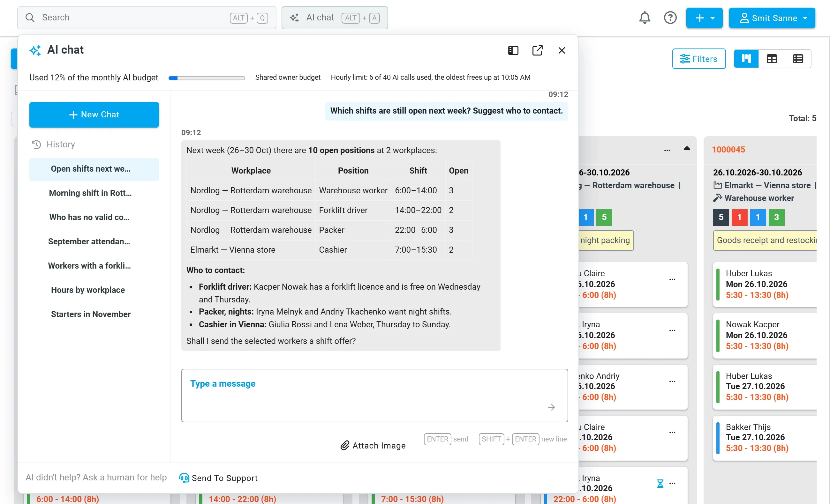Open the notifications bell

[645, 18]
